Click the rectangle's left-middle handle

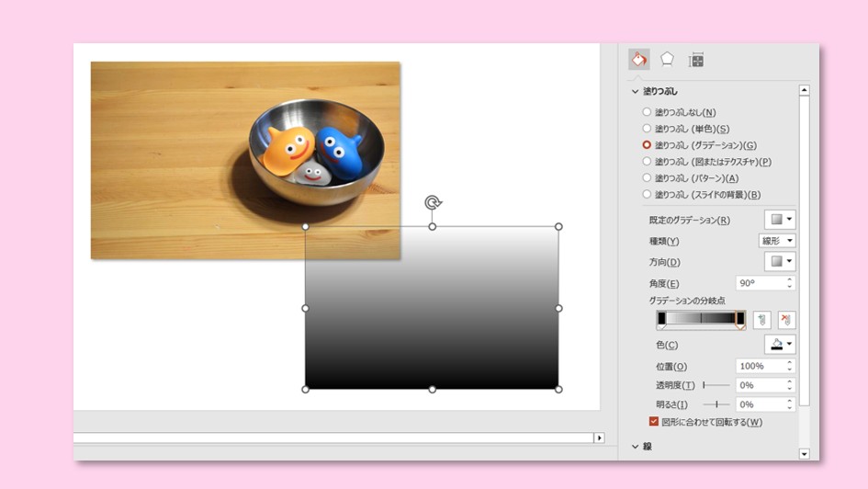tap(306, 308)
